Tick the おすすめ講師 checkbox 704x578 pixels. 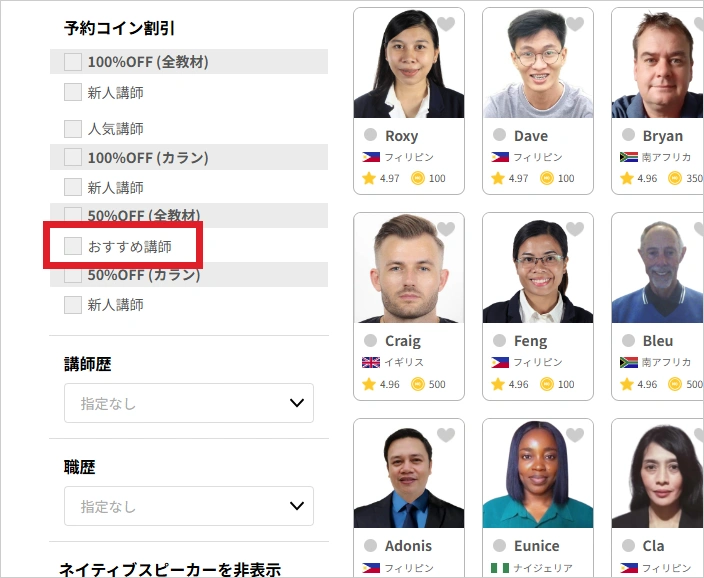[73, 246]
